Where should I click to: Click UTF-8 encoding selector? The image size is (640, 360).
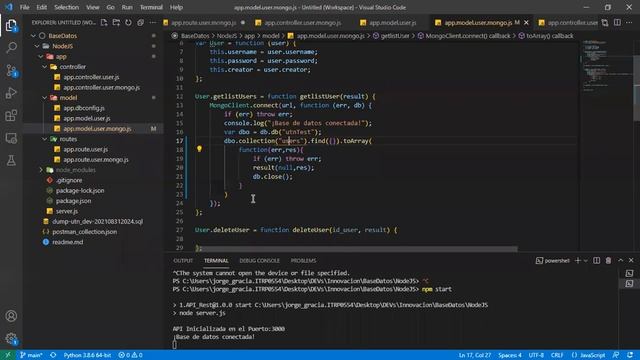coord(536,355)
